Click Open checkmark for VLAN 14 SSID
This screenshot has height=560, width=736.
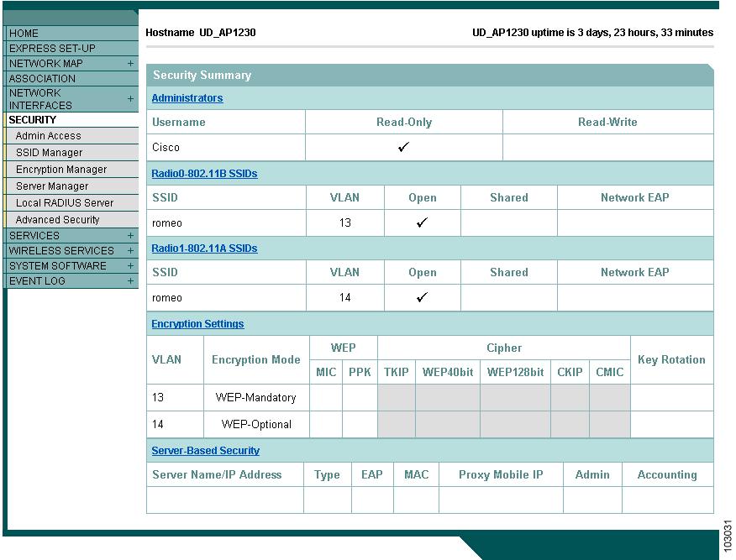tap(422, 297)
